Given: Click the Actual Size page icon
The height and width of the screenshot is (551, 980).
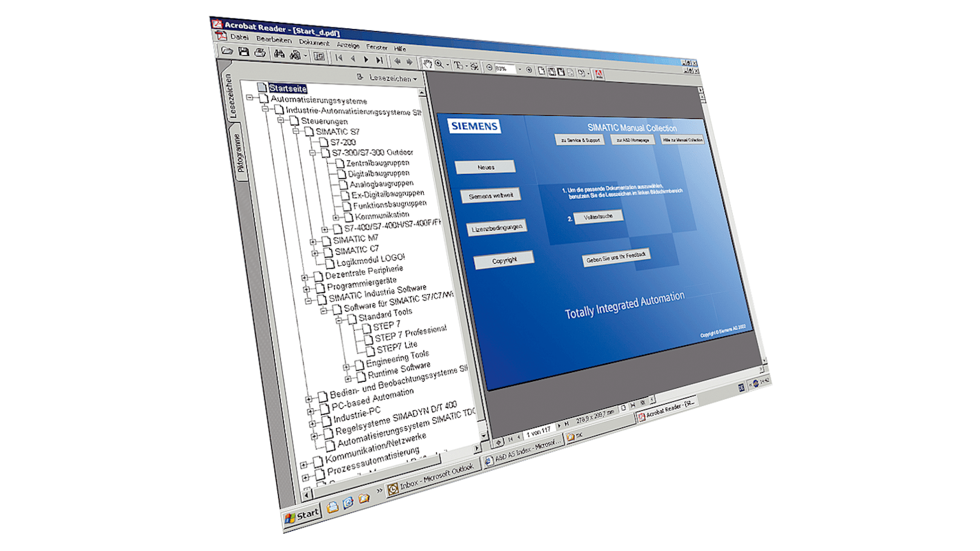Looking at the screenshot, I should 542,70.
